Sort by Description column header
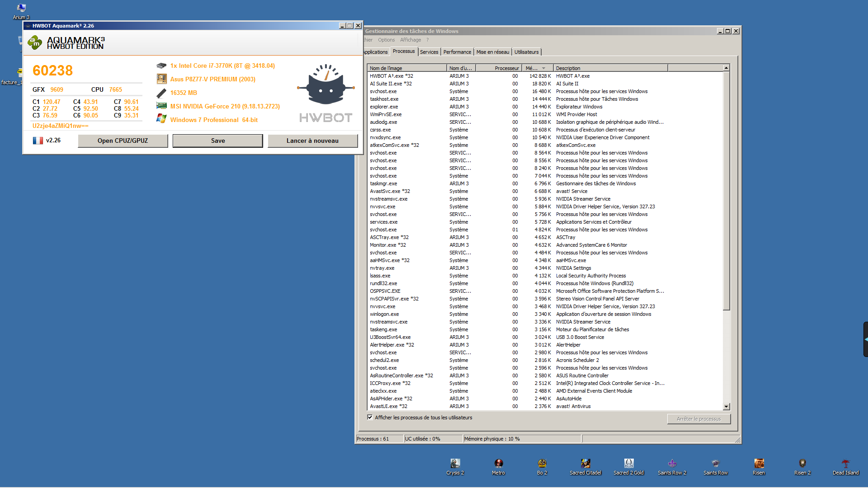This screenshot has width=868, height=488. pyautogui.click(x=610, y=68)
